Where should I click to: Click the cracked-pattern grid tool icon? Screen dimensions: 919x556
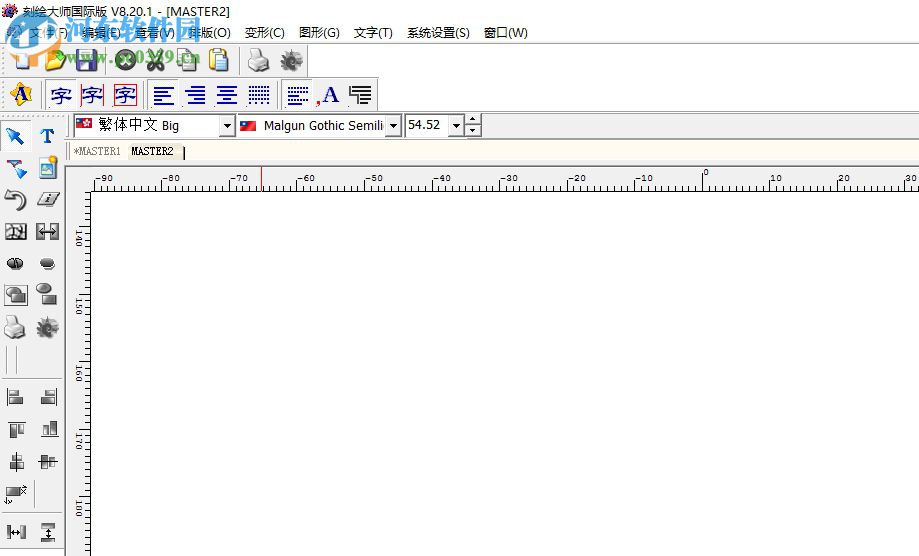pos(16,231)
